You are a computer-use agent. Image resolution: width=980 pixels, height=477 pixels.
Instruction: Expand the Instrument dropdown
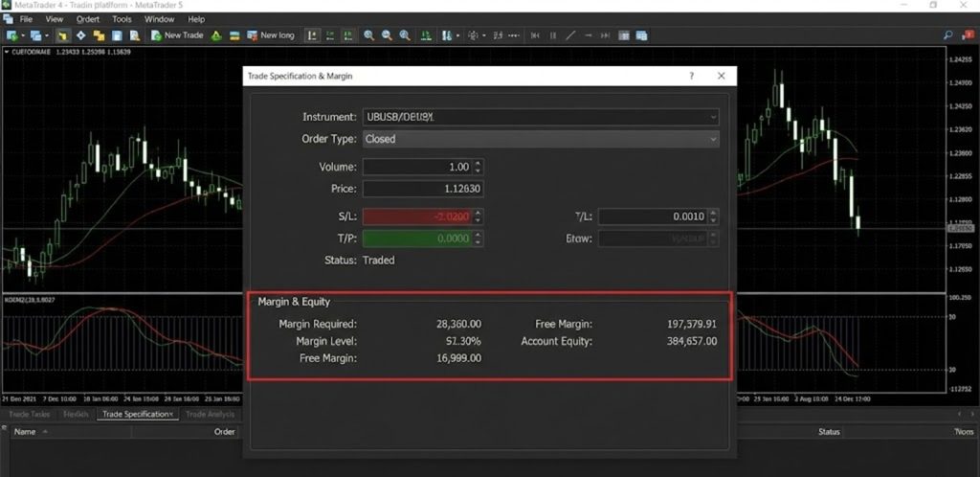coord(713,117)
